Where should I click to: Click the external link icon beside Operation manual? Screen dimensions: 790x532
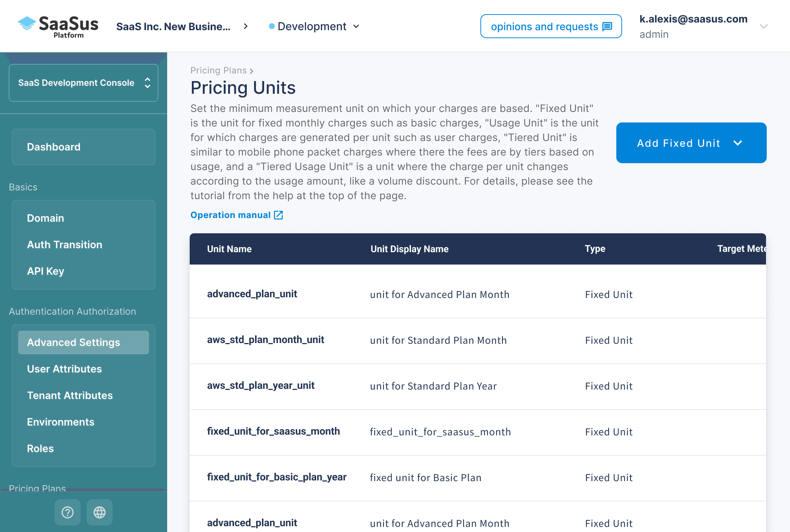click(x=278, y=215)
